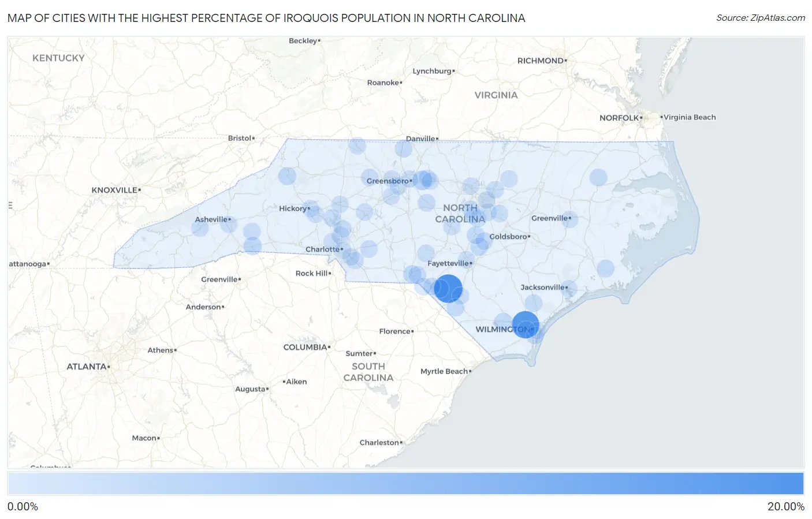Click the Greensboro city label
This screenshot has height=519, width=812.
(x=388, y=181)
